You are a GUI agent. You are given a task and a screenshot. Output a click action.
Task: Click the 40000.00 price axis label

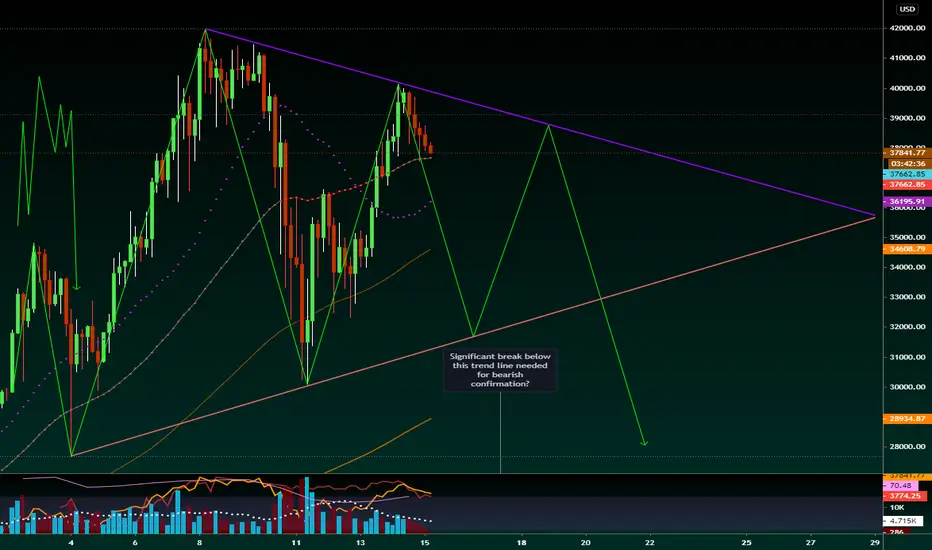click(x=907, y=88)
